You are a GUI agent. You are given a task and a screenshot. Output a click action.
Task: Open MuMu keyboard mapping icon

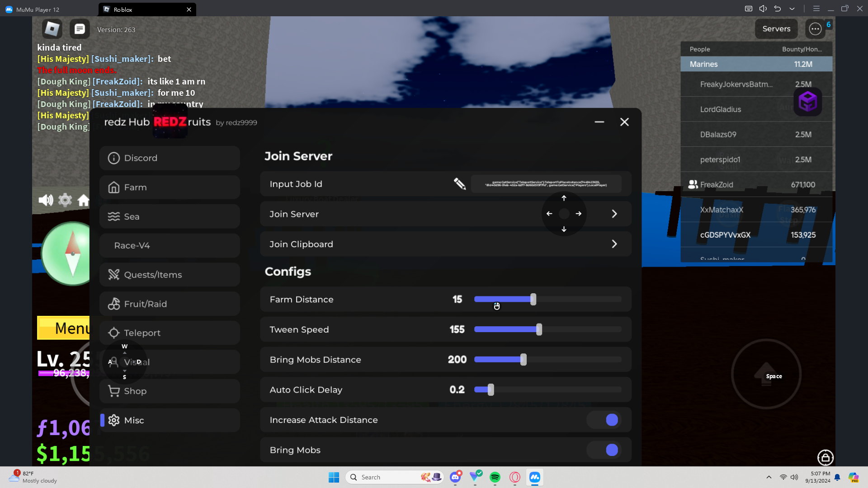(749, 9)
